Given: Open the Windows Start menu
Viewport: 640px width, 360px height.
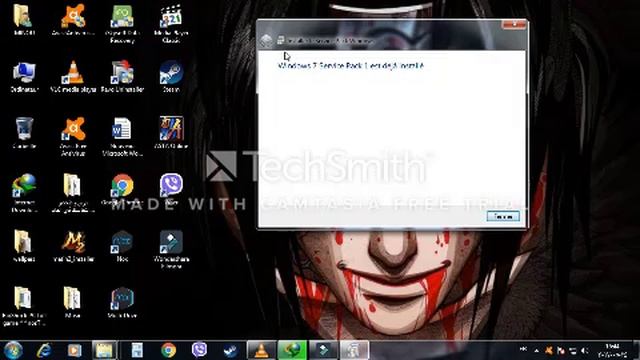Looking at the screenshot, I should [13, 350].
